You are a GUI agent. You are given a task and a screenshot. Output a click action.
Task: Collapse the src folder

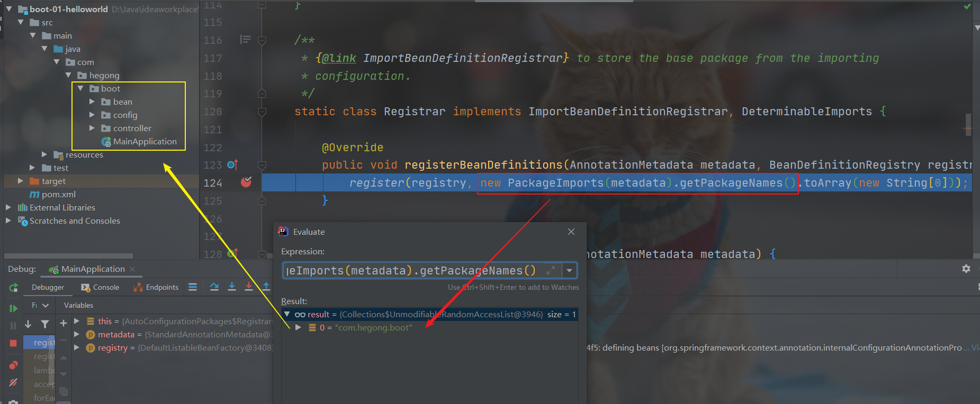[21, 22]
